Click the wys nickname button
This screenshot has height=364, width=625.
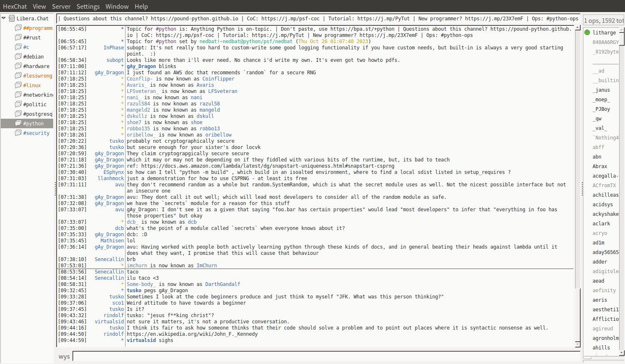(x=64, y=357)
